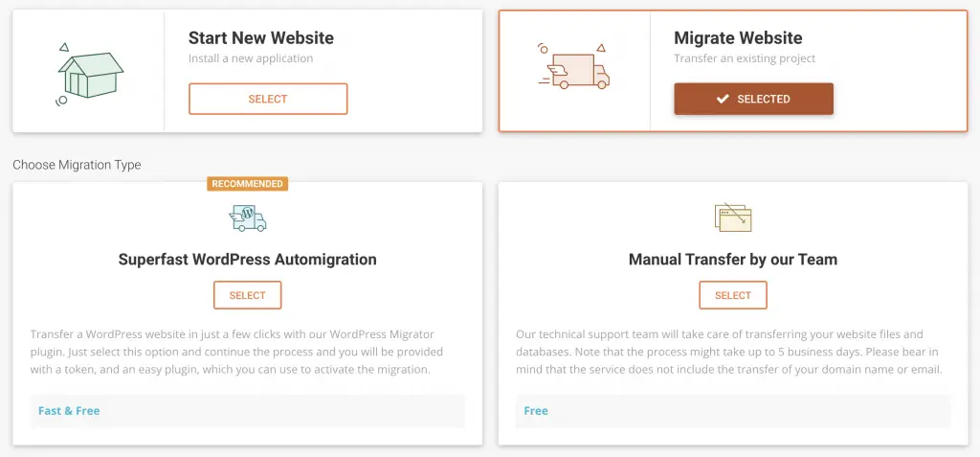Viewport: 980px width, 457px height.
Task: Click the manual transfer windows icon
Action: (733, 217)
